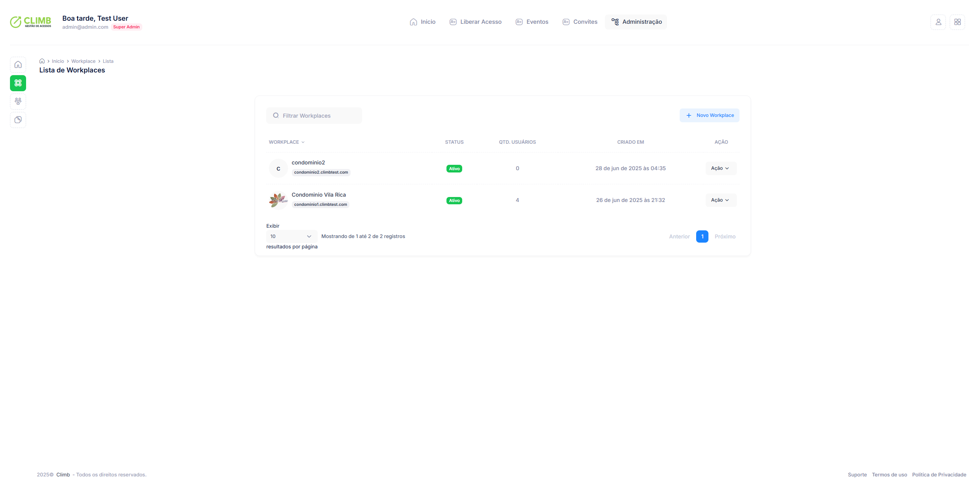Open the results per page dropdown showing 10

(x=291, y=236)
